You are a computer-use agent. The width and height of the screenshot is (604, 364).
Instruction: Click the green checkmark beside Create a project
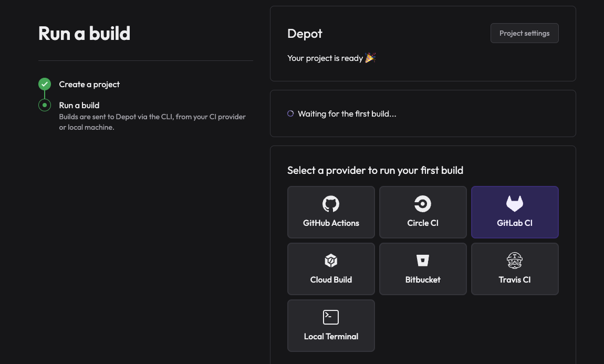tap(45, 84)
